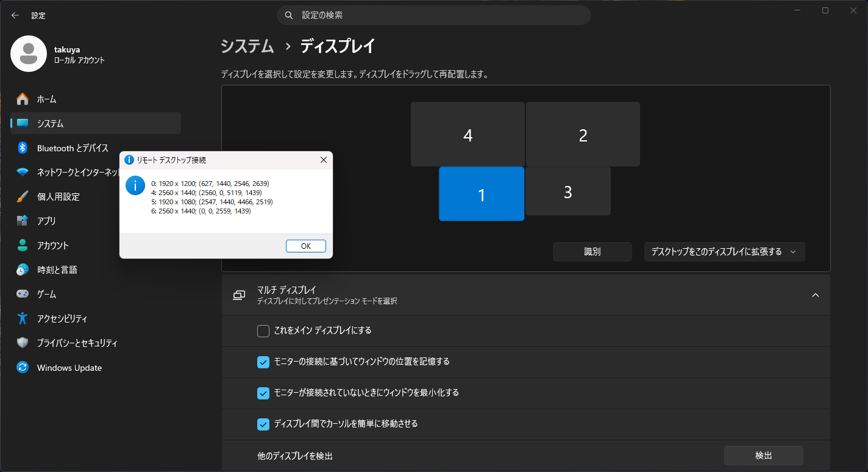Screen dimensions: 868x472
Task: Click the 検出 button
Action: coord(764,456)
